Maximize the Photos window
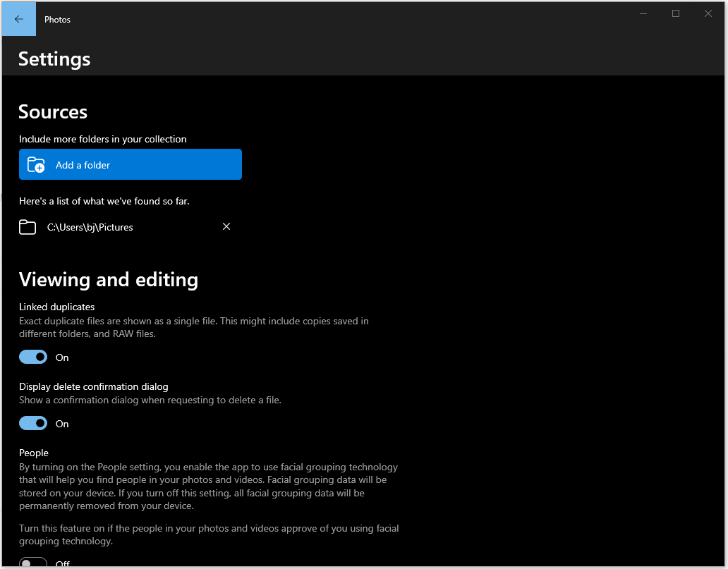Screen dimensions: 728x569 pos(676,13)
